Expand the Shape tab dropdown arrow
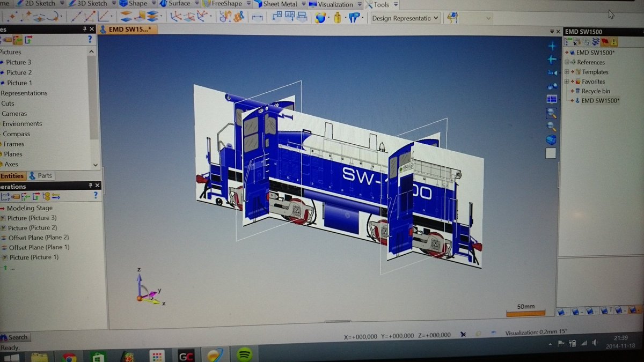Image resolution: width=644 pixels, height=362 pixels. 153,4
